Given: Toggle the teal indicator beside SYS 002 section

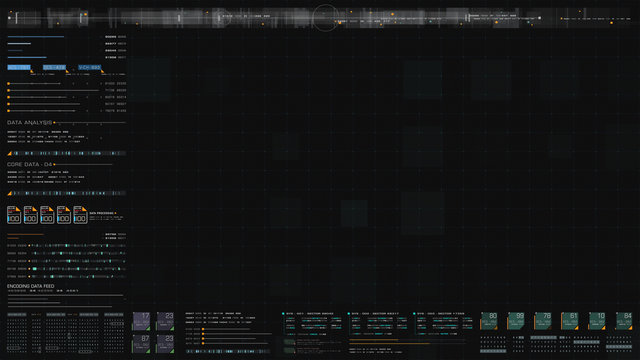Looking at the screenshot, I should [349, 314].
